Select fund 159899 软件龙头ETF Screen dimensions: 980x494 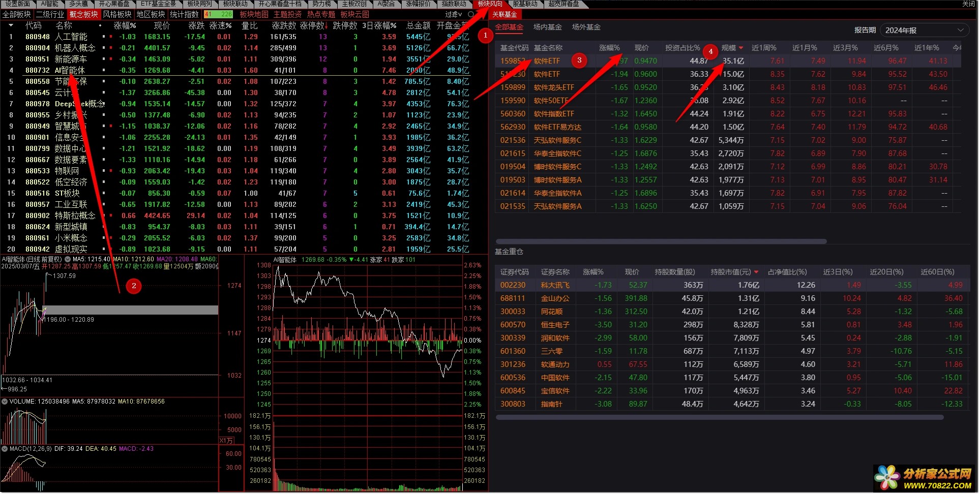coord(728,87)
